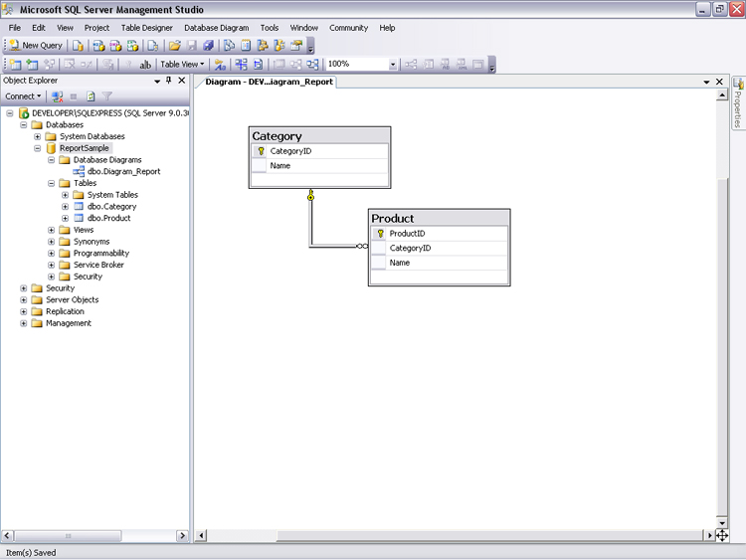Click the Database Engine Query icon
Image resolution: width=746 pixels, height=560 pixels.
(78, 45)
